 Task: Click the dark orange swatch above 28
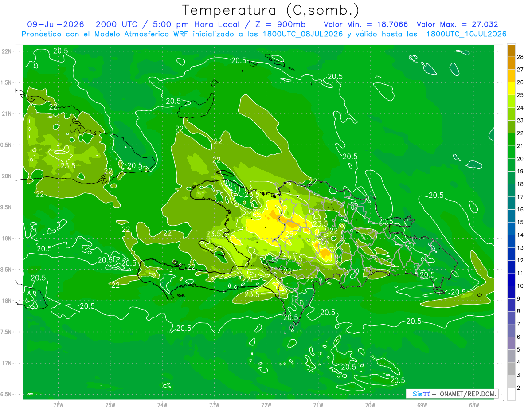(511, 51)
